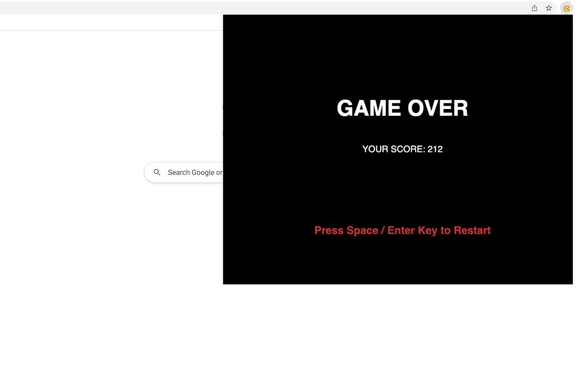Image resolution: width=588 pixels, height=368 pixels.
Task: Click Press Space / Enter Key to Restart
Action: pyautogui.click(x=402, y=230)
